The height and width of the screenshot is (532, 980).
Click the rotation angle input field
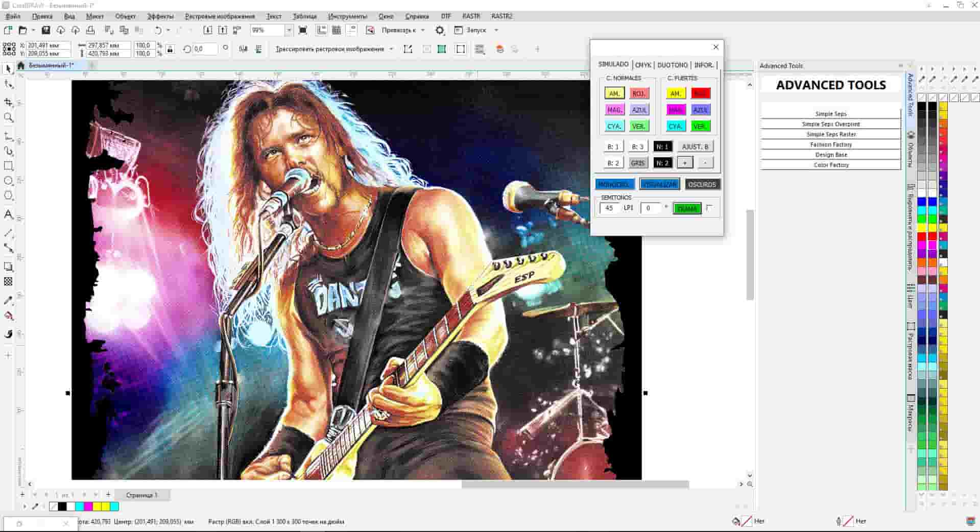click(x=205, y=49)
